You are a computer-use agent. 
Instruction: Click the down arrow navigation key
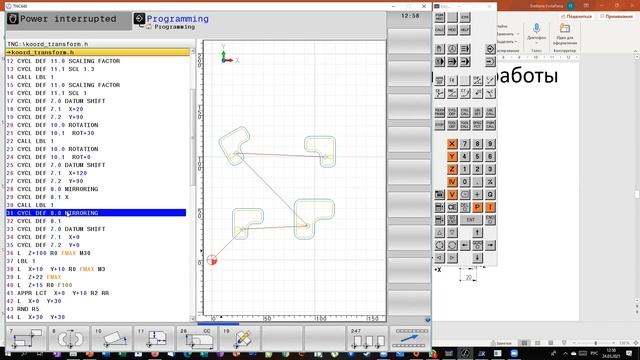477,258
